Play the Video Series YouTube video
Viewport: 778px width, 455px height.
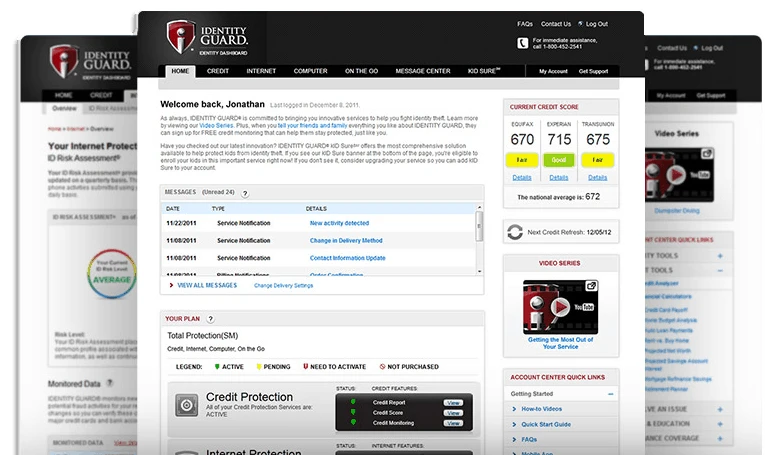coord(560,307)
